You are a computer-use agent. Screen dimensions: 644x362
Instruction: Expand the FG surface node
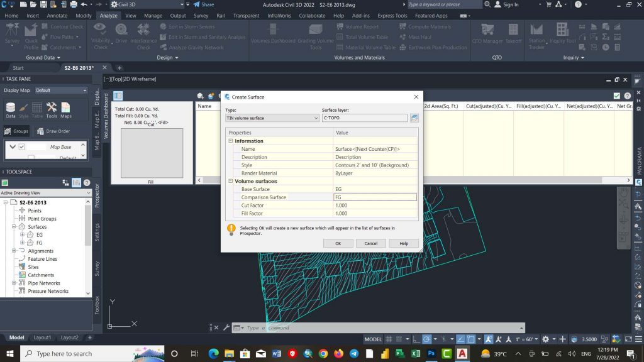(22, 243)
